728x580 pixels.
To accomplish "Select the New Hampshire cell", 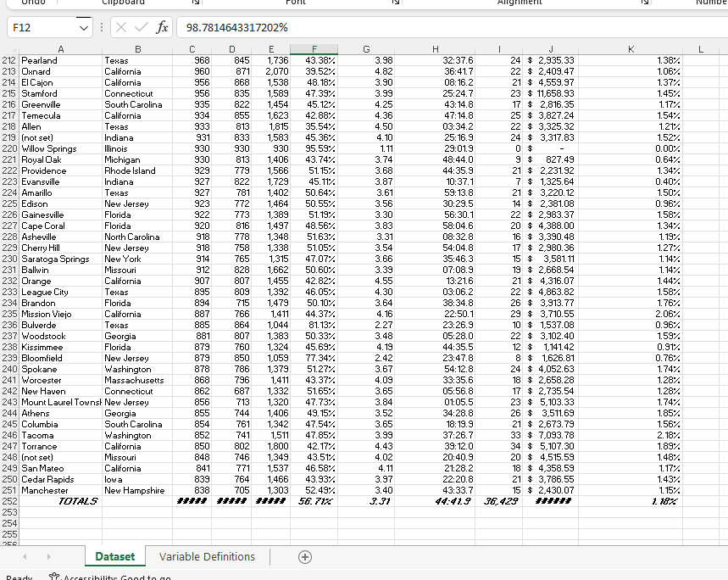I will click(137, 490).
